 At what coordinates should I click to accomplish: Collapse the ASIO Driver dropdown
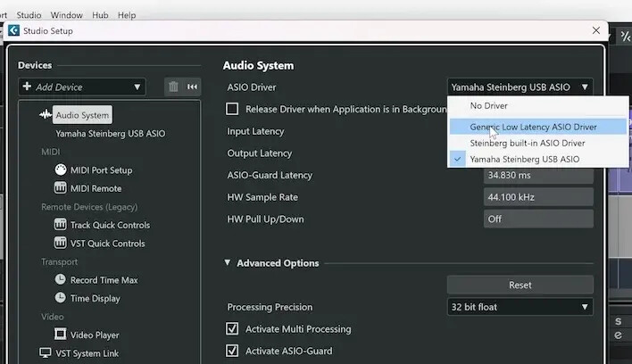(520, 87)
